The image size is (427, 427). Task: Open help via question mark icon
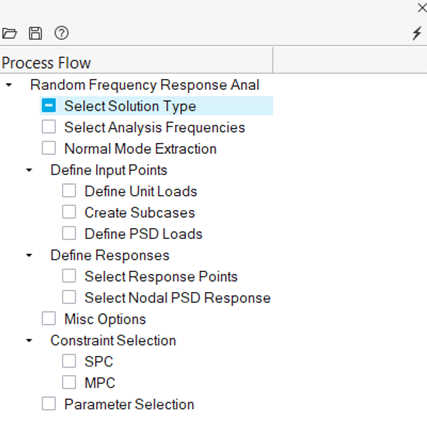62,33
